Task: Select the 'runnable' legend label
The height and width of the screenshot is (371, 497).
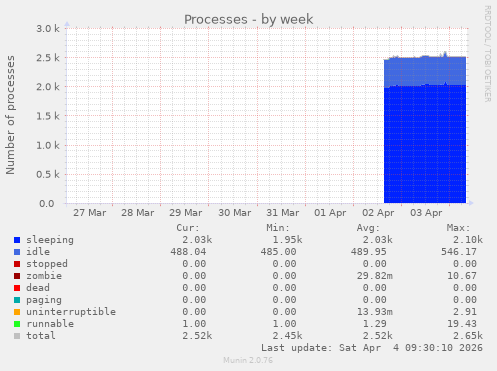Action: 50,324
